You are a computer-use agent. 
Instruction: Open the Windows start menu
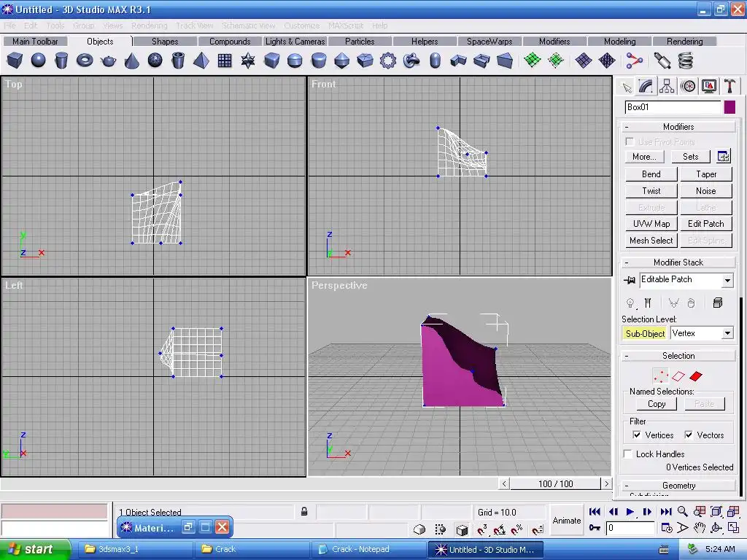[x=35, y=549]
